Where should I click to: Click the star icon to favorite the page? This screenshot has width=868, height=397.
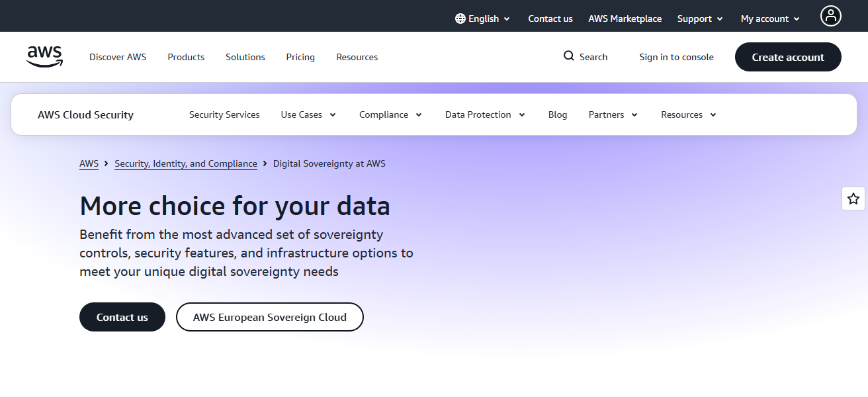coord(853,198)
